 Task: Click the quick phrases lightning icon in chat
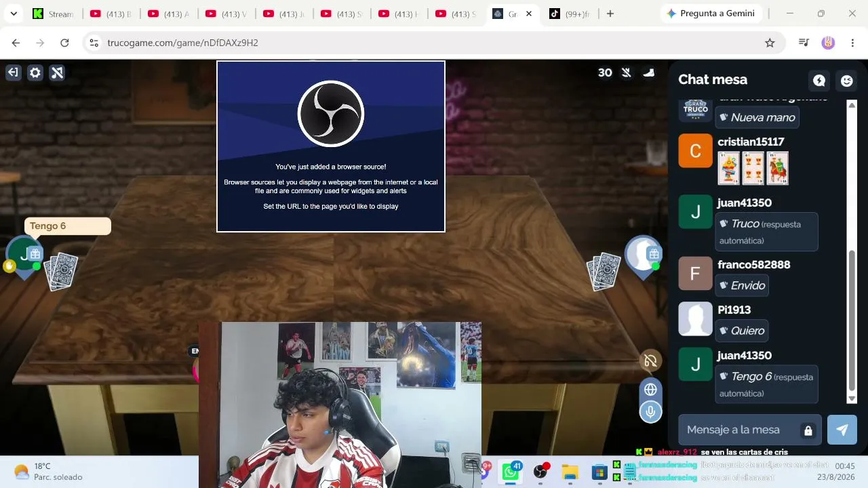tap(819, 81)
